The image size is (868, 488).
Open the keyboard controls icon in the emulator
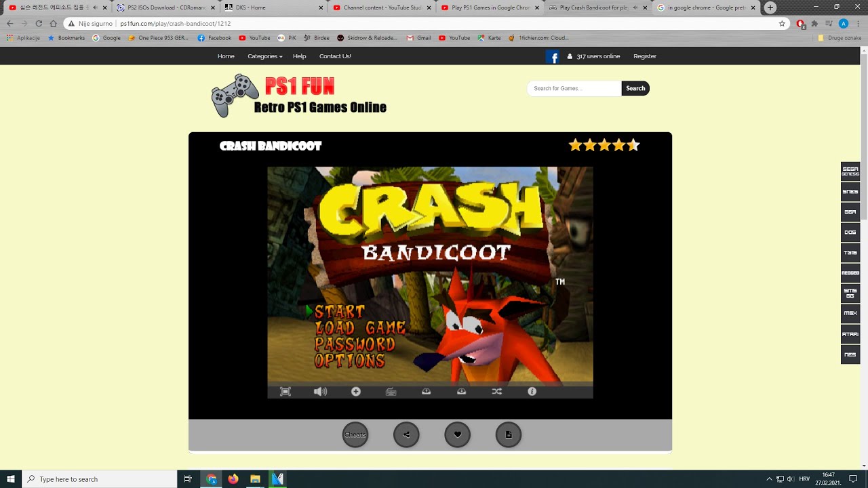point(391,392)
